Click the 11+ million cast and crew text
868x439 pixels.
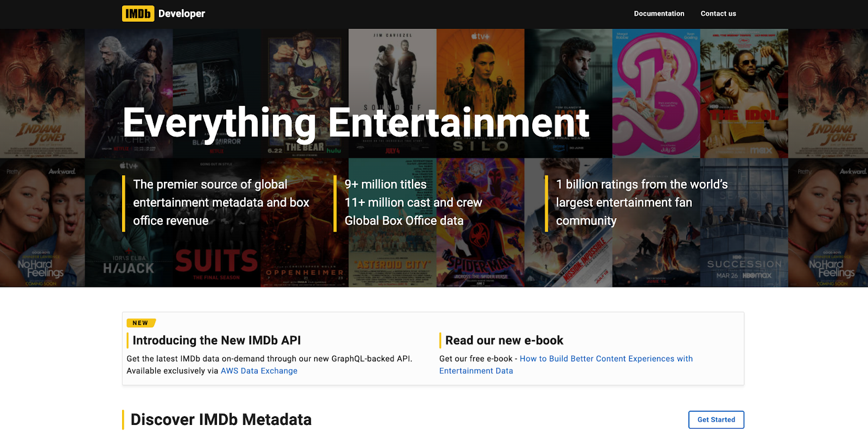[x=413, y=202]
